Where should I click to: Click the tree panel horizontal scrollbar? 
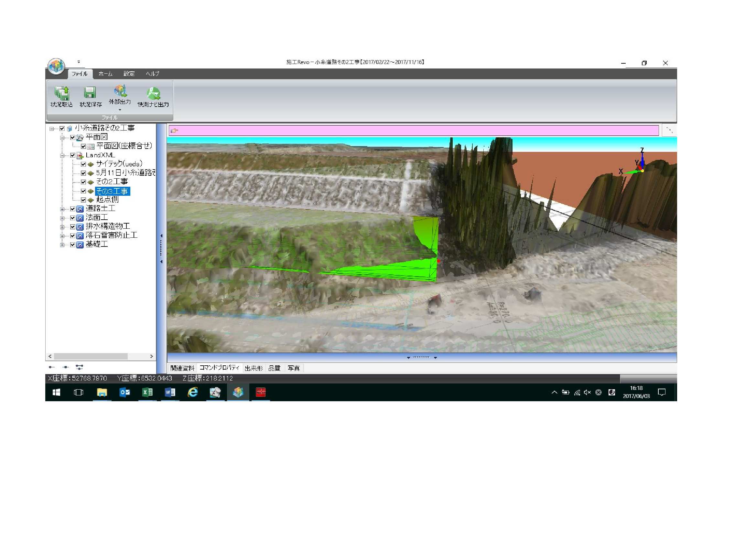(91, 356)
